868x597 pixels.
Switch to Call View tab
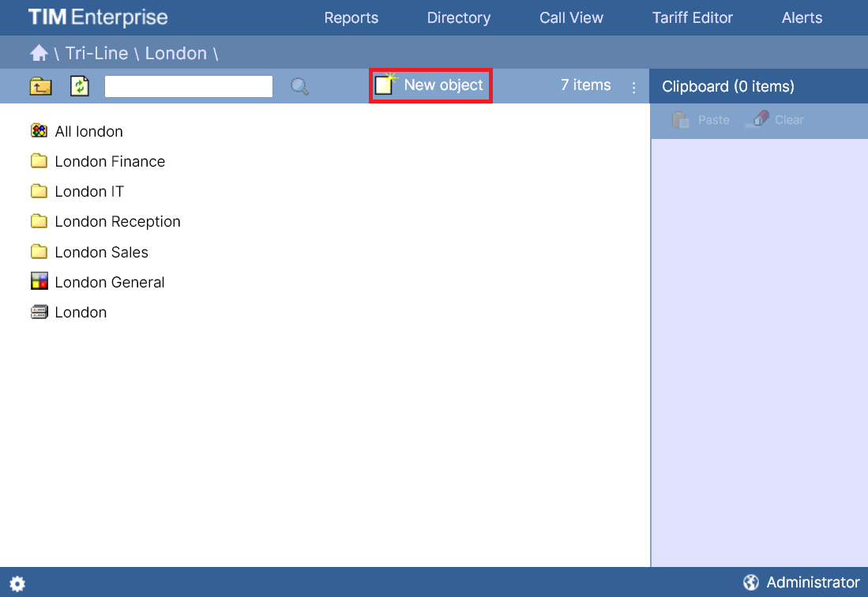pos(571,17)
